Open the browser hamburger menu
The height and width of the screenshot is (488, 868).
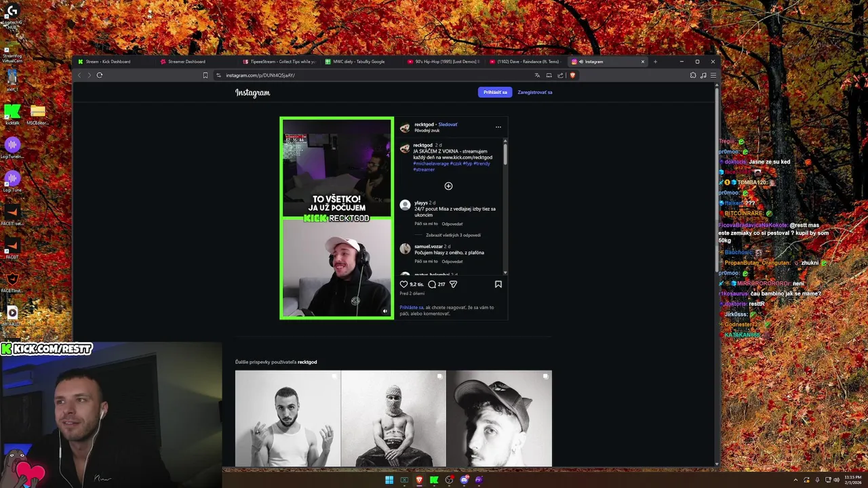click(713, 75)
